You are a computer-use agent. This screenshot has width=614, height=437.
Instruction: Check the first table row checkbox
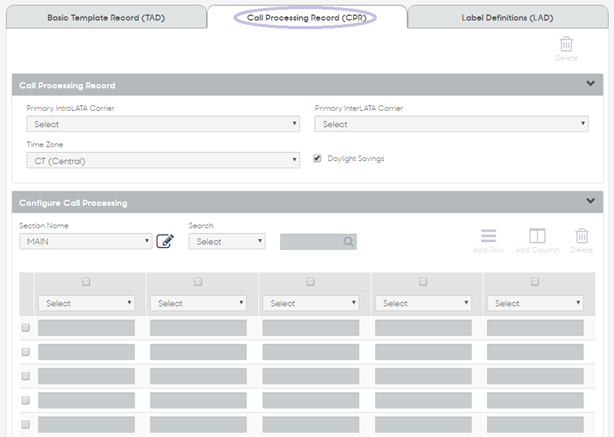click(26, 328)
